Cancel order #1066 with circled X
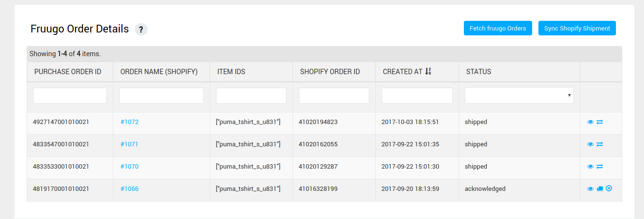This screenshot has width=644, height=219. tap(609, 188)
